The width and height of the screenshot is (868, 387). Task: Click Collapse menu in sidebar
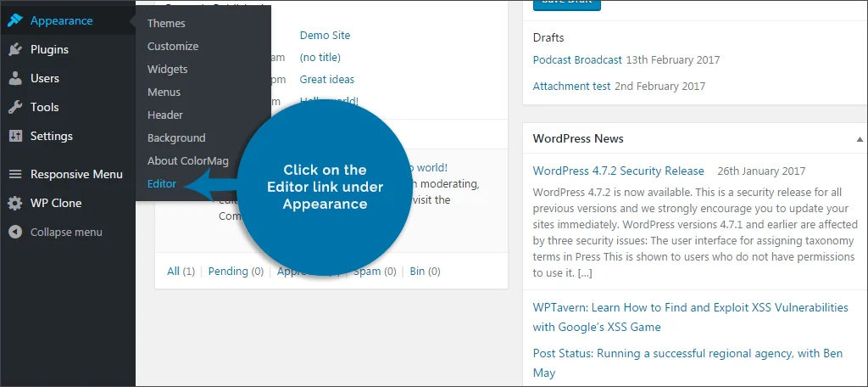point(66,232)
